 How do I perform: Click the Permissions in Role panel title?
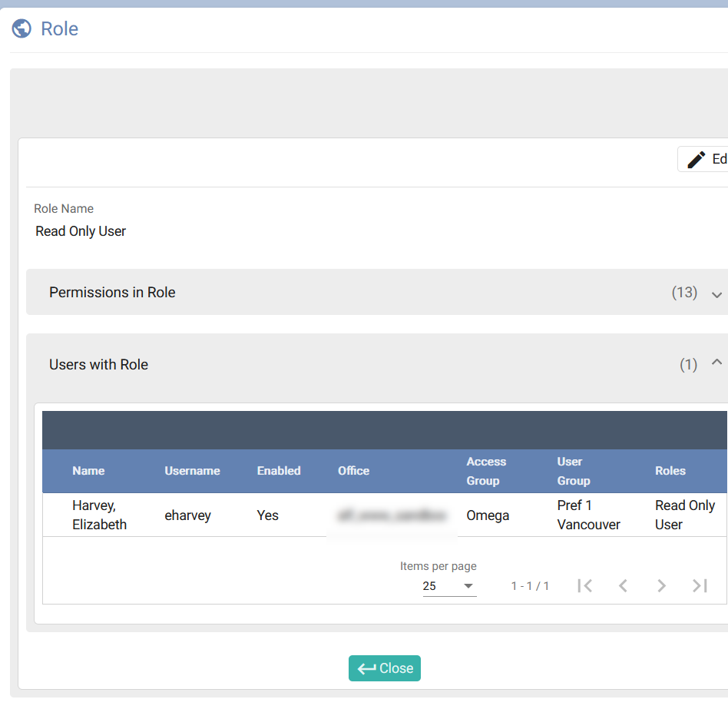112,293
